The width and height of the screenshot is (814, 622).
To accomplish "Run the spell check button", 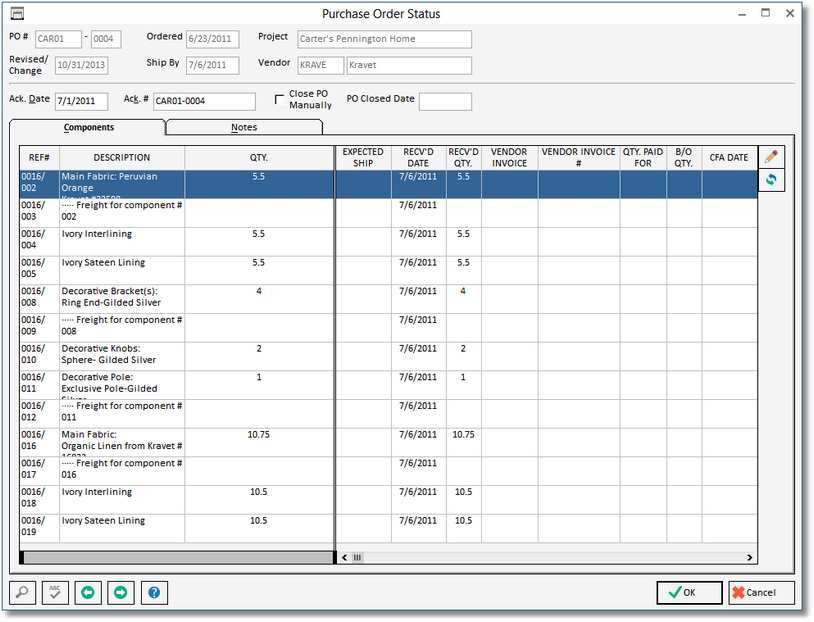I will click(55, 592).
